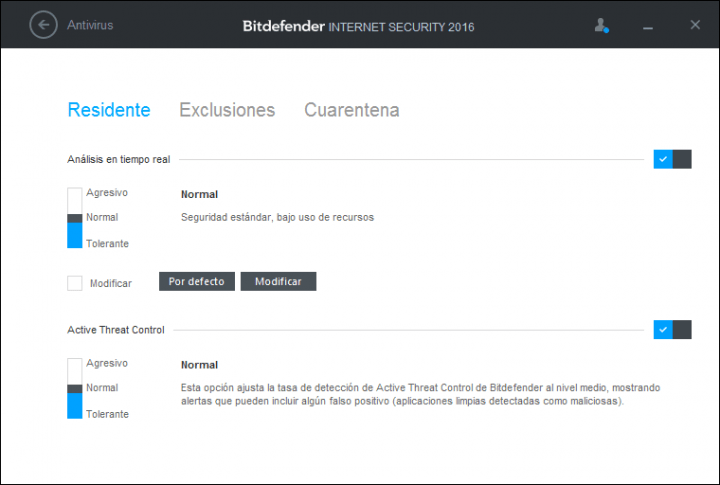Click the Bitdefender Internet Security 2016 title

tap(358, 26)
